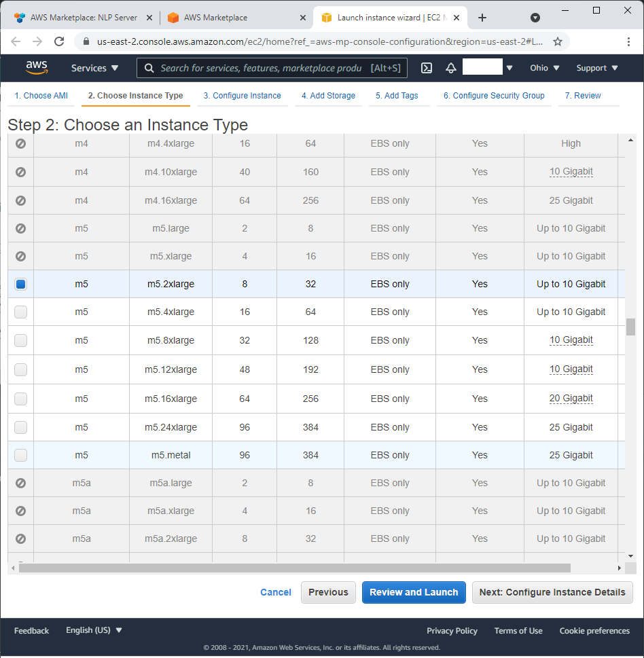Go to step 6 Configure Security Group

(494, 96)
